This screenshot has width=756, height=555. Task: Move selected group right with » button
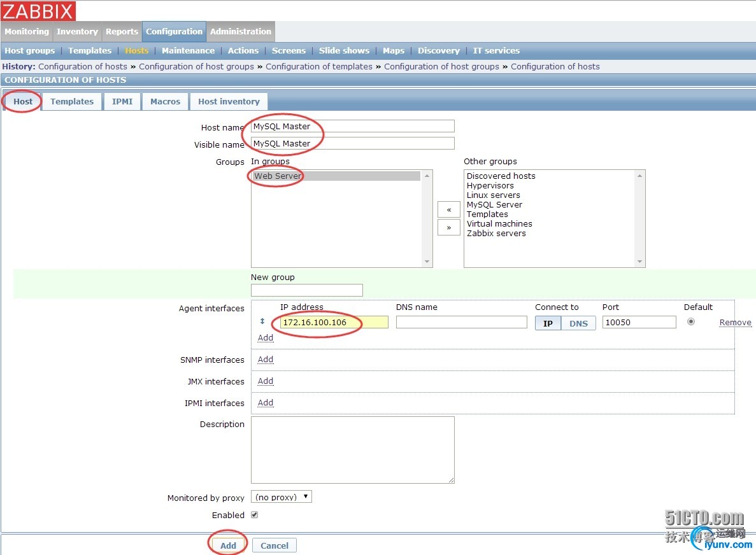[x=448, y=227]
